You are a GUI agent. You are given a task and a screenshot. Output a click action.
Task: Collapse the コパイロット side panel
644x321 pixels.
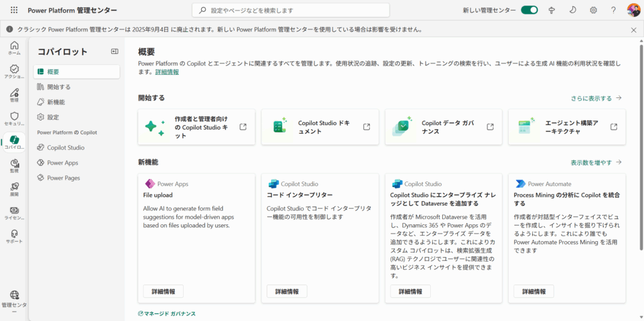(x=114, y=52)
